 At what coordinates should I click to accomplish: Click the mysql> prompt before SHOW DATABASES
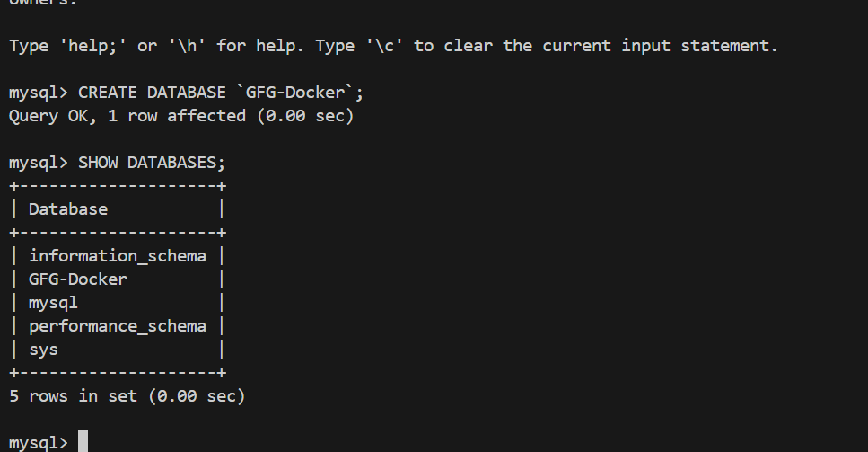pyautogui.click(x=38, y=163)
